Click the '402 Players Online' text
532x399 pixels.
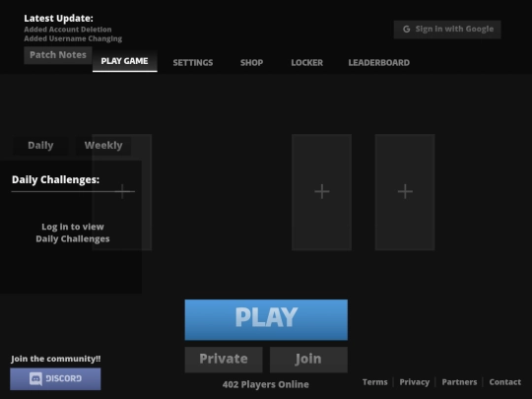[266, 384]
